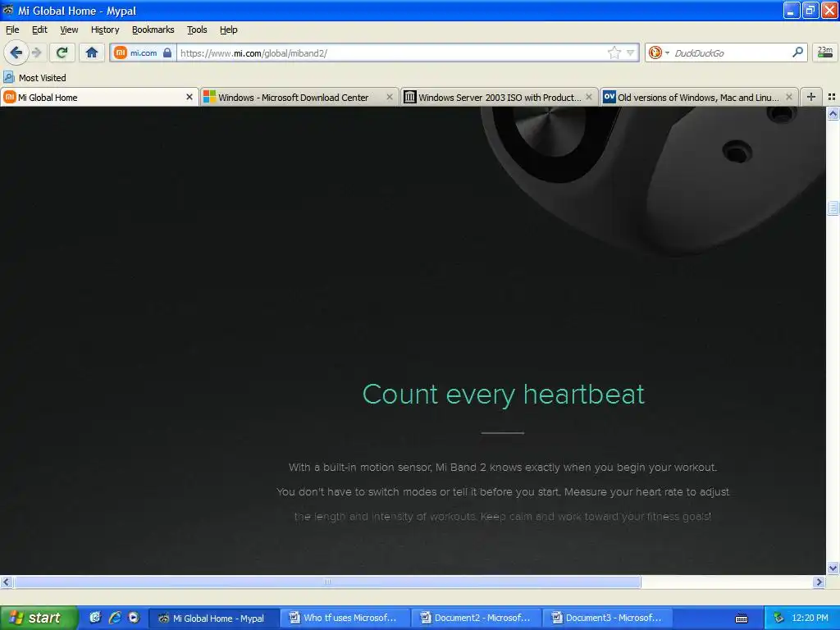The height and width of the screenshot is (630, 840).
Task: Open the View menu
Action: 69,30
